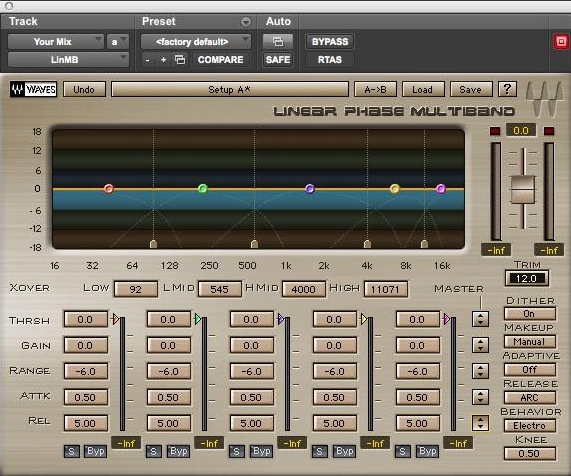Enable automation SAFE mode

coord(278,59)
